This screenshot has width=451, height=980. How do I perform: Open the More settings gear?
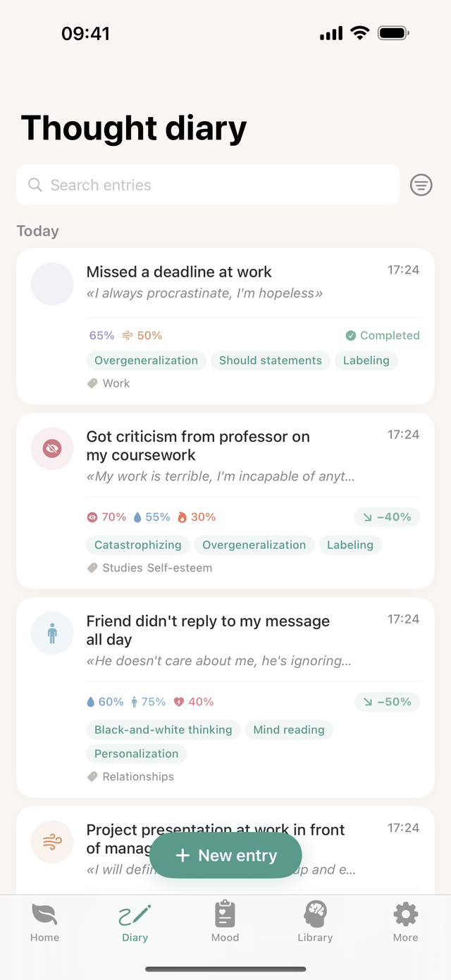point(405,922)
